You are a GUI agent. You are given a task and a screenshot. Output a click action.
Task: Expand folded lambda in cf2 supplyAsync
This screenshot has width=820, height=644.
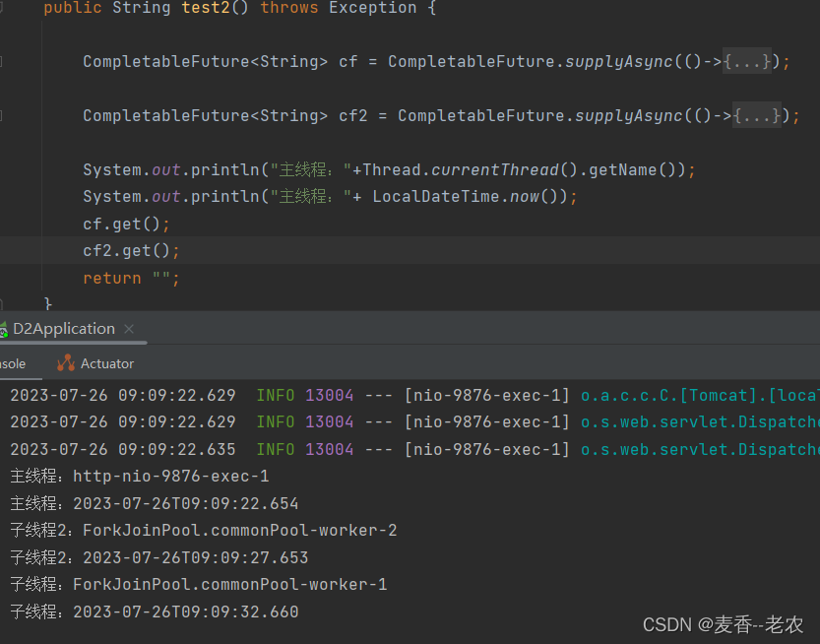(757, 115)
